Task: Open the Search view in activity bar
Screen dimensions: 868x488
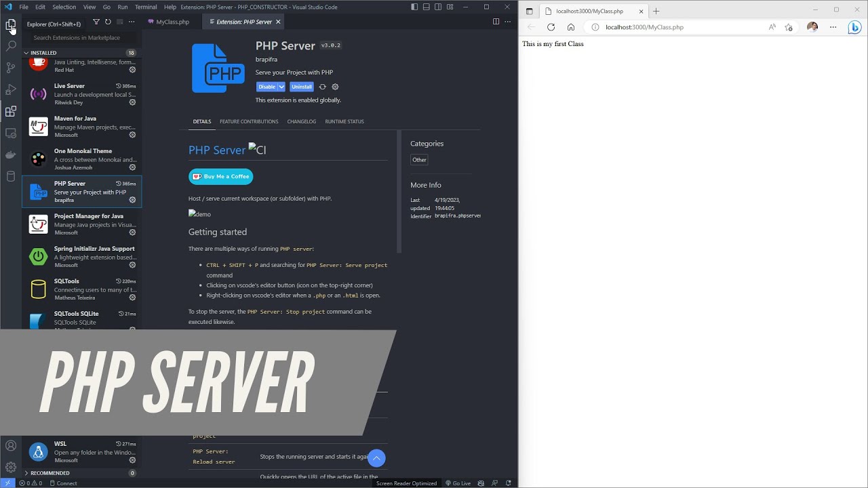Action: pyautogui.click(x=11, y=46)
